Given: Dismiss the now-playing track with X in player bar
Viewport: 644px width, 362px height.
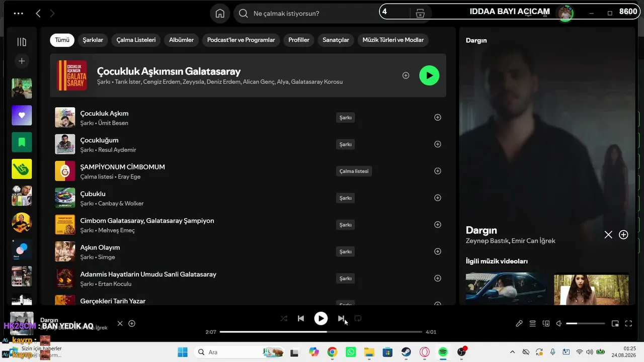Looking at the screenshot, I should (x=120, y=323).
